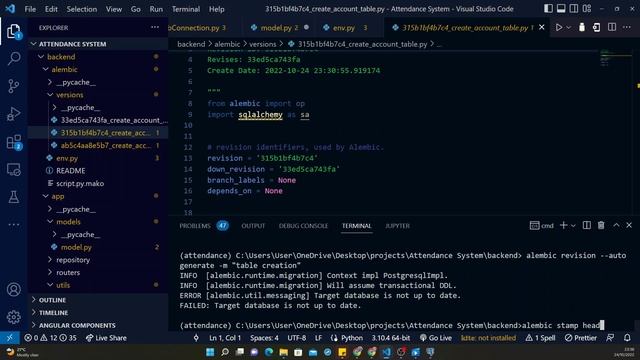Open Windows Start menu on taskbar
Screen dimensions: 640x360
210,352
